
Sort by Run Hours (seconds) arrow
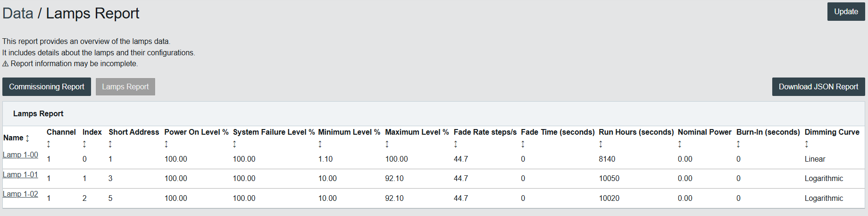pyautogui.click(x=601, y=144)
